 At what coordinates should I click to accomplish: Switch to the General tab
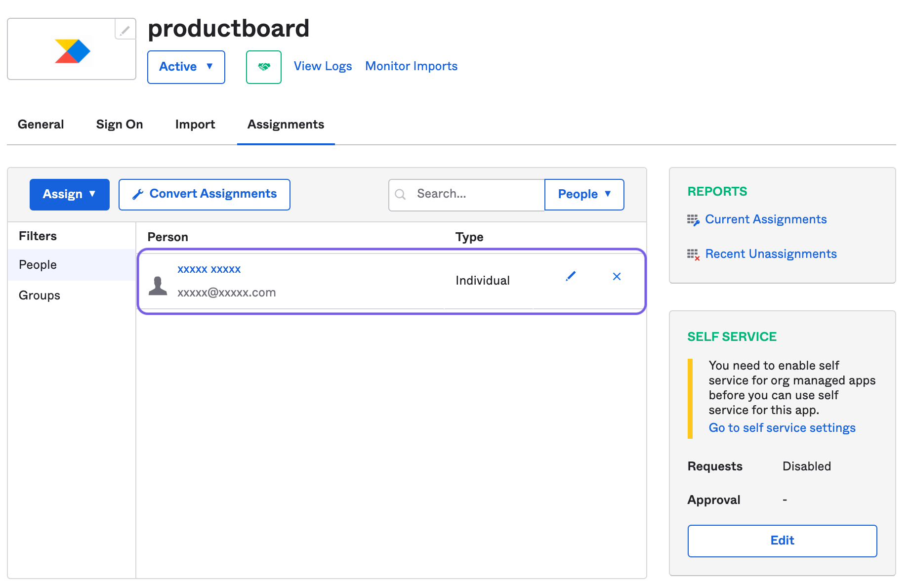click(41, 125)
